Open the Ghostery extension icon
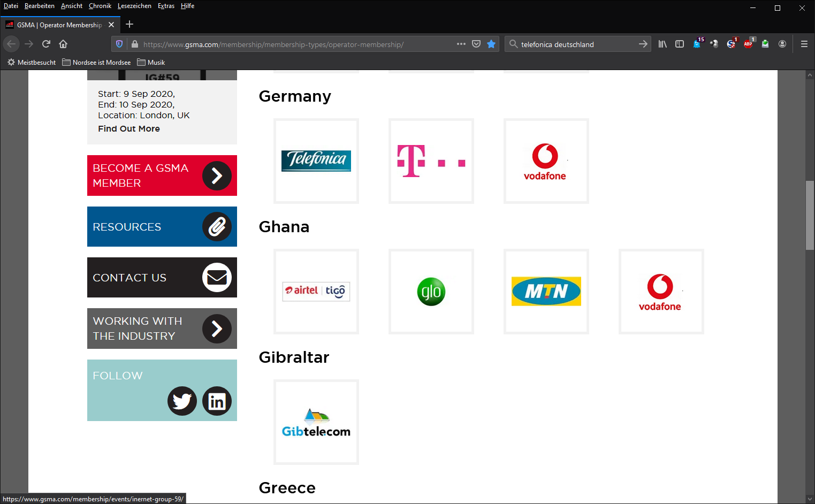Image resolution: width=815 pixels, height=504 pixels. pos(697,44)
